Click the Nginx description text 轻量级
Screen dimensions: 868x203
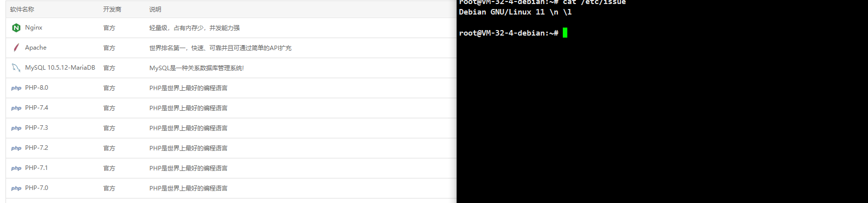pos(158,28)
